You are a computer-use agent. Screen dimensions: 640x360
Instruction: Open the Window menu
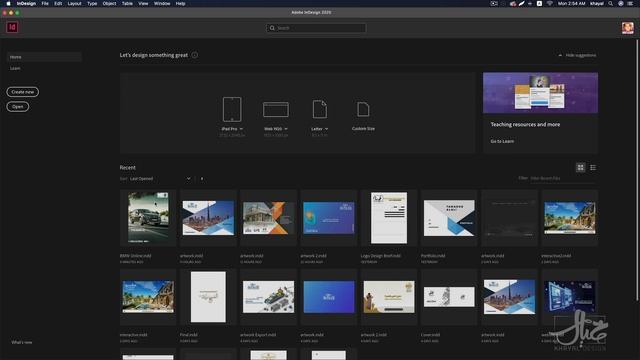pos(162,3)
